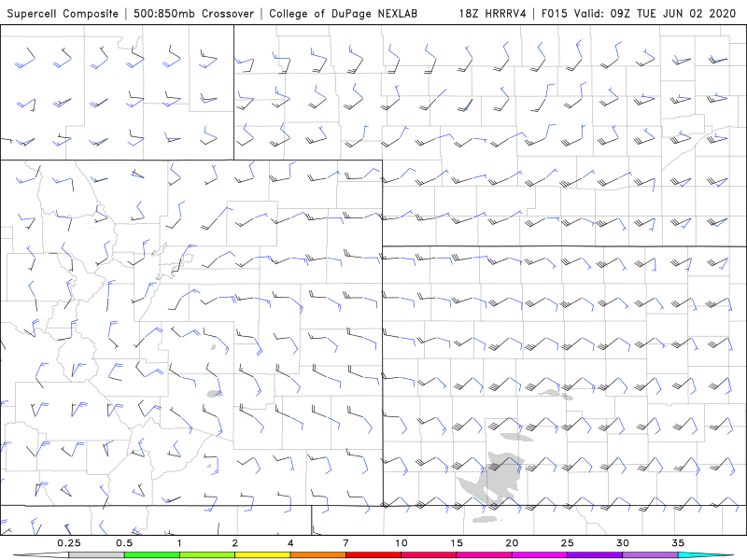Select the gray color bar segment
Screen dimensions: 747x560
96,555
